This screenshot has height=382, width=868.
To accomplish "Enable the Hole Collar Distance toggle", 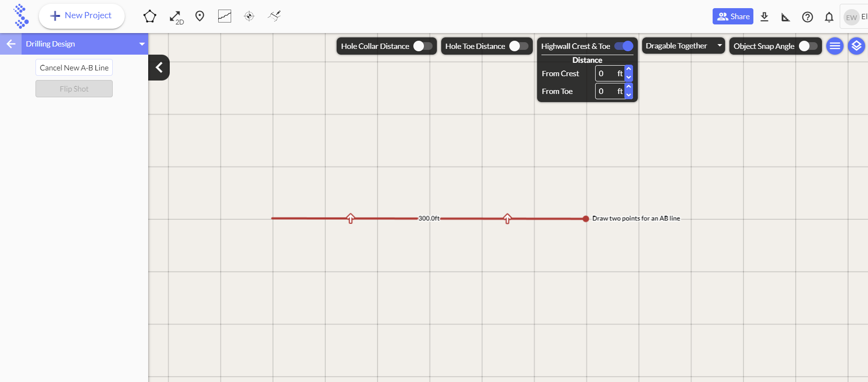I will [422, 46].
